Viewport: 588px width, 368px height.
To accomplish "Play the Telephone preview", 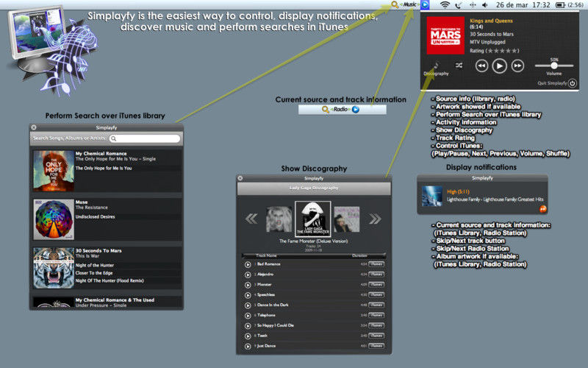I will 248,316.
